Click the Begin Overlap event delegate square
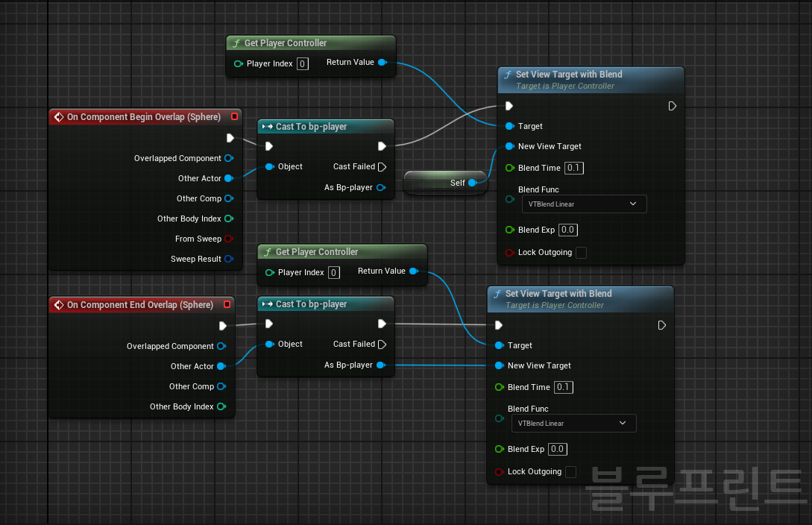812x525 pixels. pyautogui.click(x=234, y=116)
